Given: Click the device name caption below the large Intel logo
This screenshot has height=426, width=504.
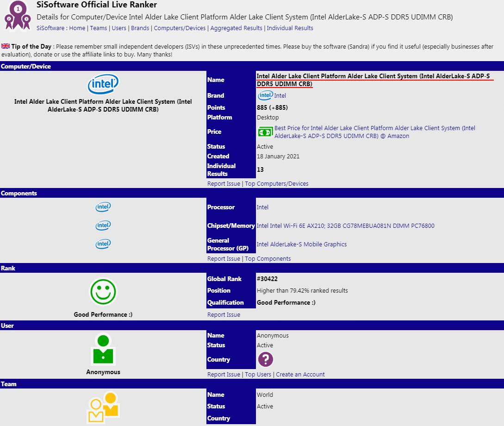Looking at the screenshot, I should (103, 106).
